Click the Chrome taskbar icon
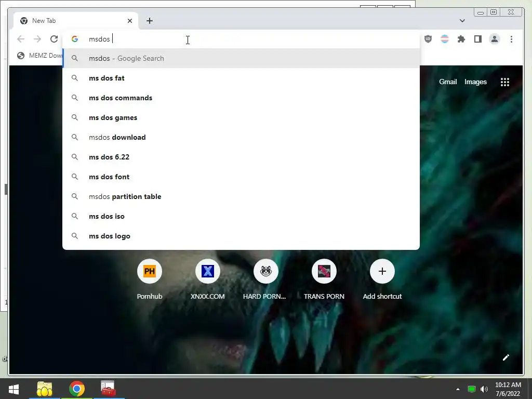532x399 pixels. tap(77, 389)
